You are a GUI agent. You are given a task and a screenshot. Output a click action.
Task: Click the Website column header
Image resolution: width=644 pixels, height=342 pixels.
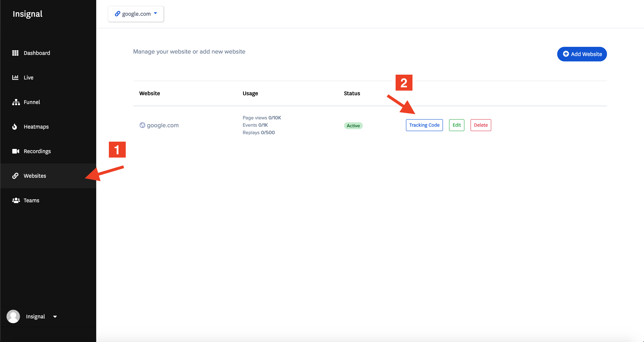tap(149, 93)
